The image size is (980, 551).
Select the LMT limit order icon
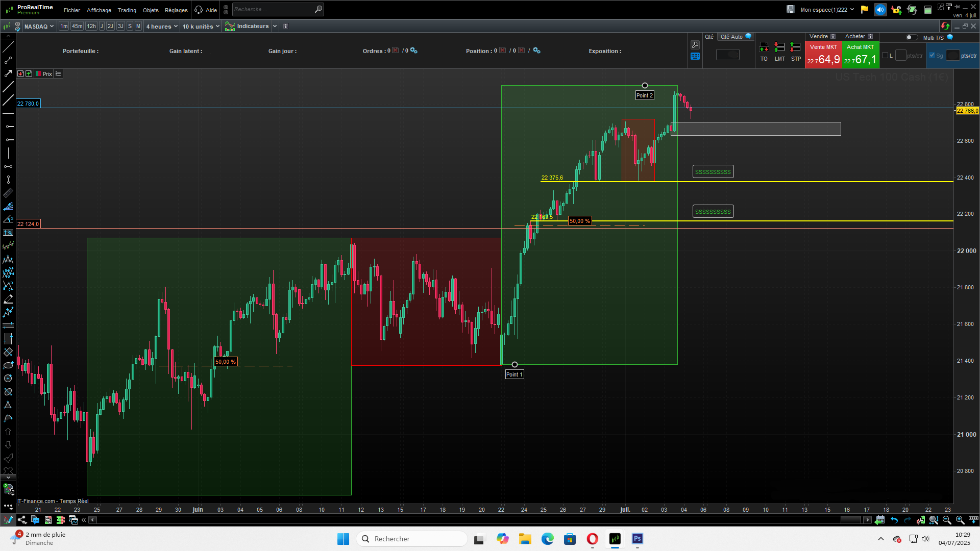pos(779,47)
